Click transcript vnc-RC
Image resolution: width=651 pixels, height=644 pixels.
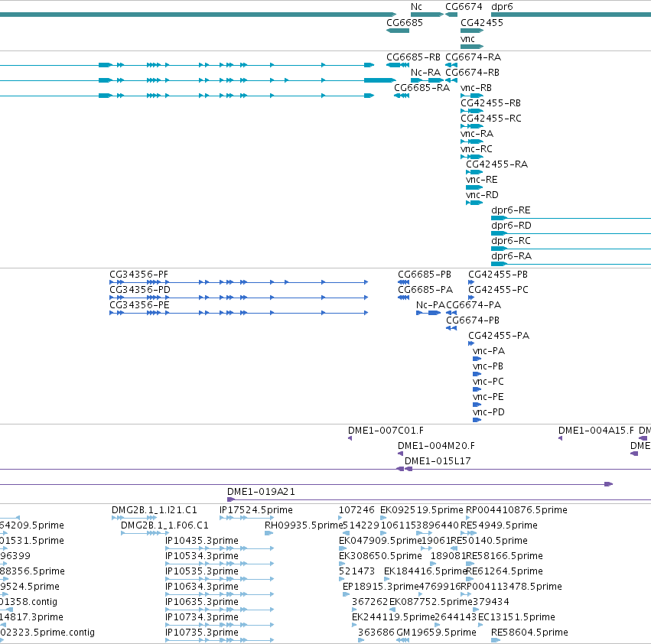(477, 148)
